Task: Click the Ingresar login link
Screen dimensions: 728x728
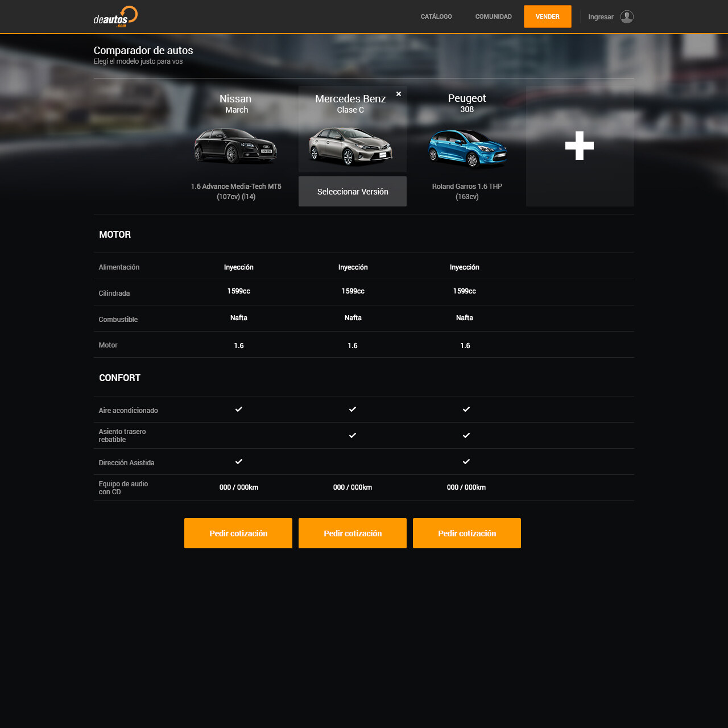Action: (601, 17)
